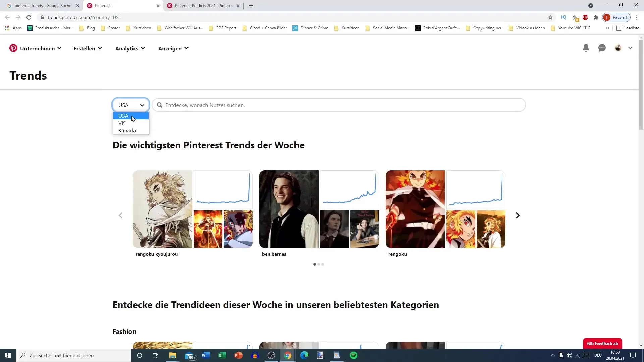
Task: Open the Anzeigen menu
Action: pyautogui.click(x=173, y=48)
